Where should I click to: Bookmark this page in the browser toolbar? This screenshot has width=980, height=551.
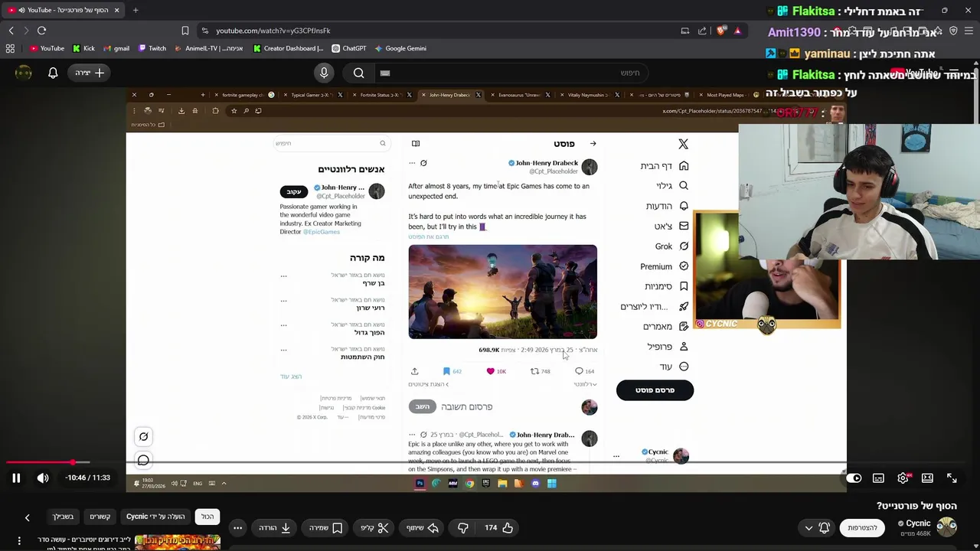pos(185,31)
